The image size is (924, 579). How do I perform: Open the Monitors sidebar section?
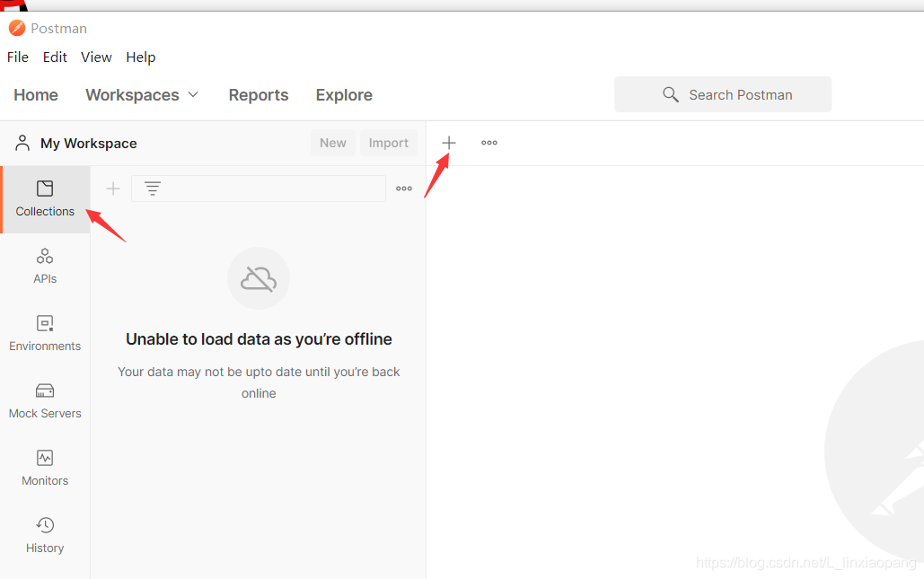pos(45,469)
